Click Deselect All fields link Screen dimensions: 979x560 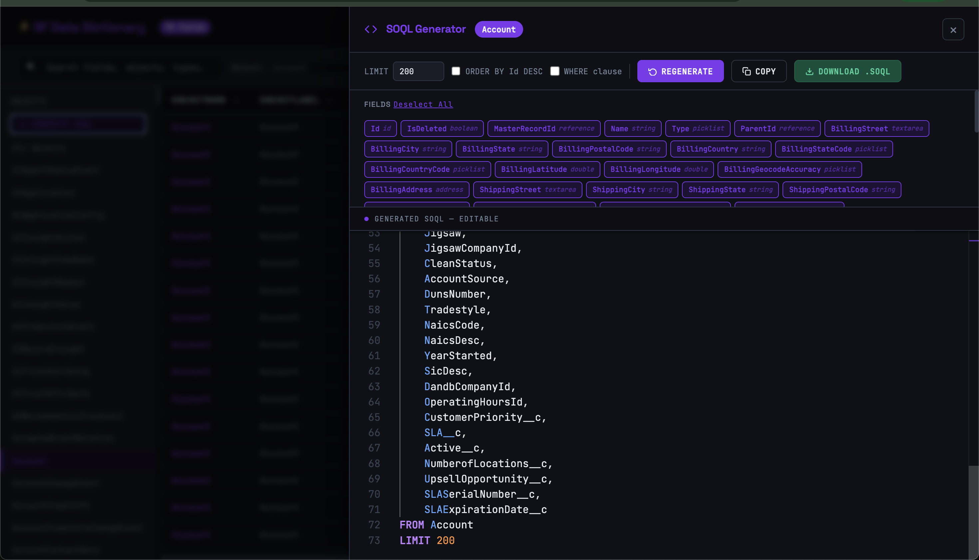(423, 104)
